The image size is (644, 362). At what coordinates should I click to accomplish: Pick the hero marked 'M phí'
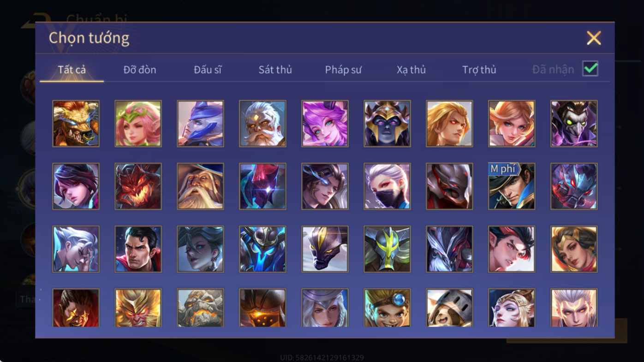pos(512,186)
